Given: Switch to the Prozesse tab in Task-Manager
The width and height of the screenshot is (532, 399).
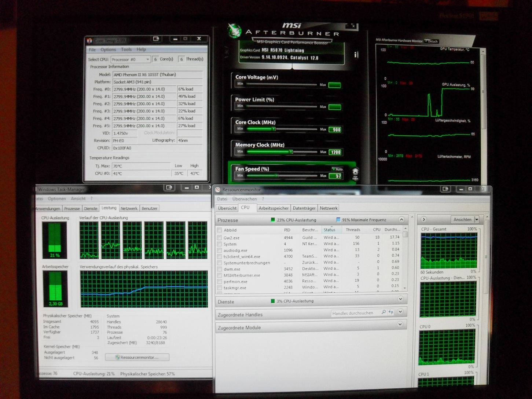Looking at the screenshot, I should click(x=72, y=208).
